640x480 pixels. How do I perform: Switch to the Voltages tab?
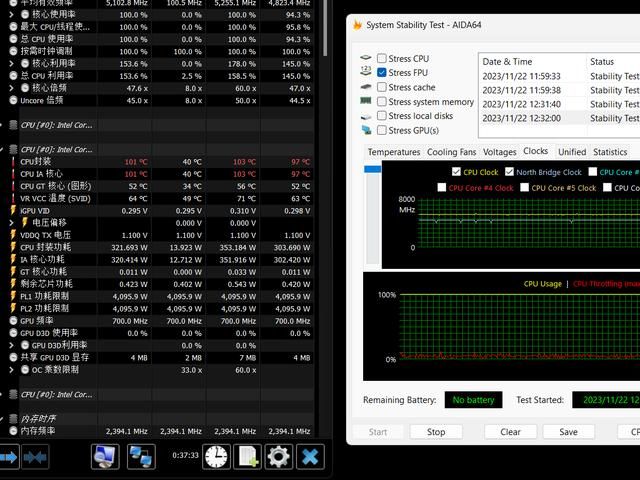(500, 152)
